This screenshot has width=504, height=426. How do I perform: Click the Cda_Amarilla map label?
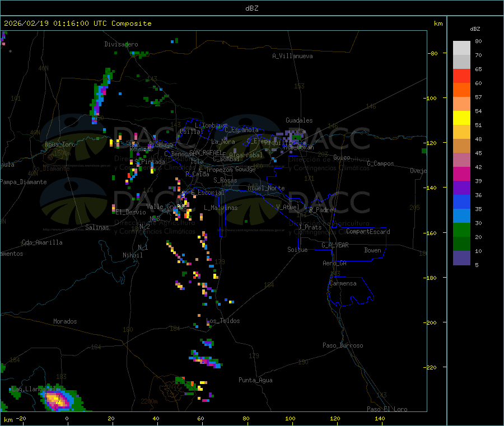[42, 242]
